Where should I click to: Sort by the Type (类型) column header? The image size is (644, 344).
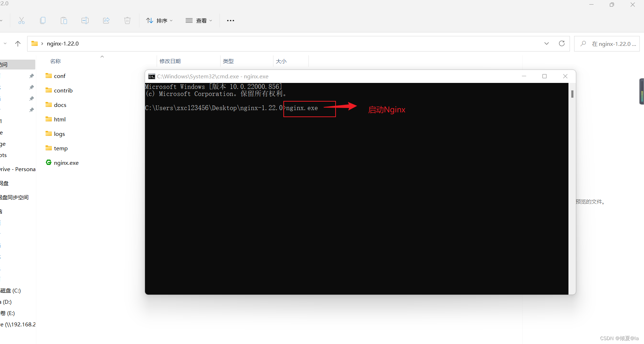pos(228,61)
